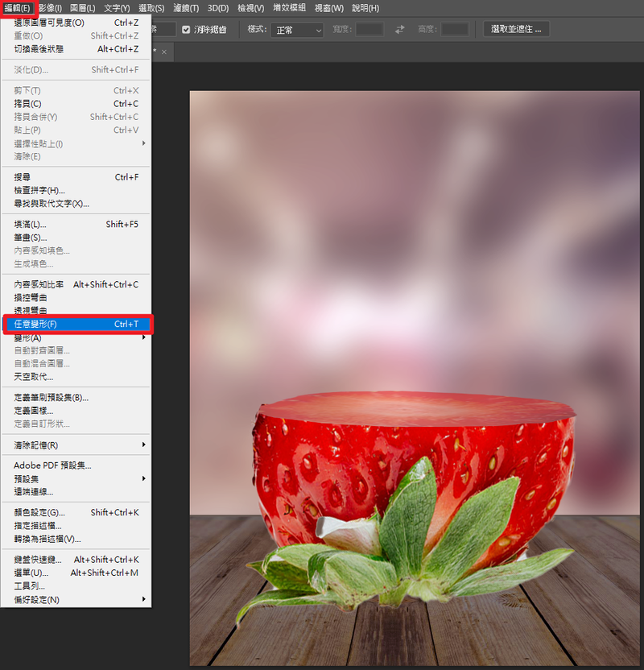Open the 樣式 style dropdown showing 正常
This screenshot has width=644, height=670.
click(x=295, y=30)
